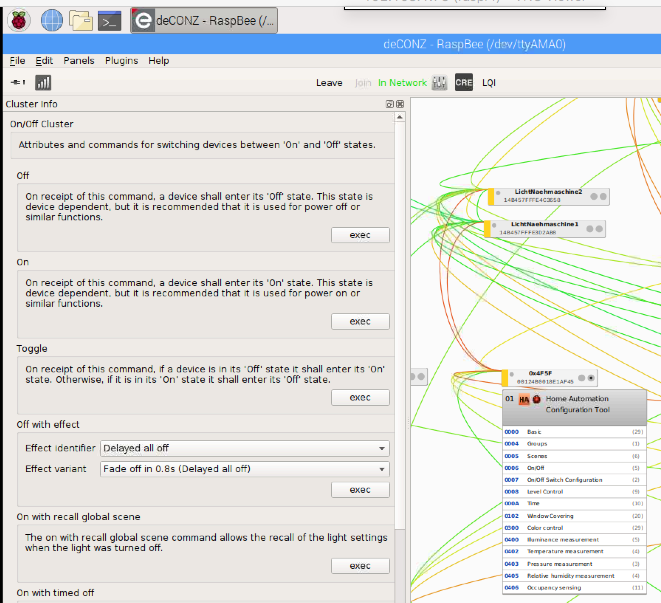Select the 000A Time cluster
661x603 pixels.
(574, 503)
